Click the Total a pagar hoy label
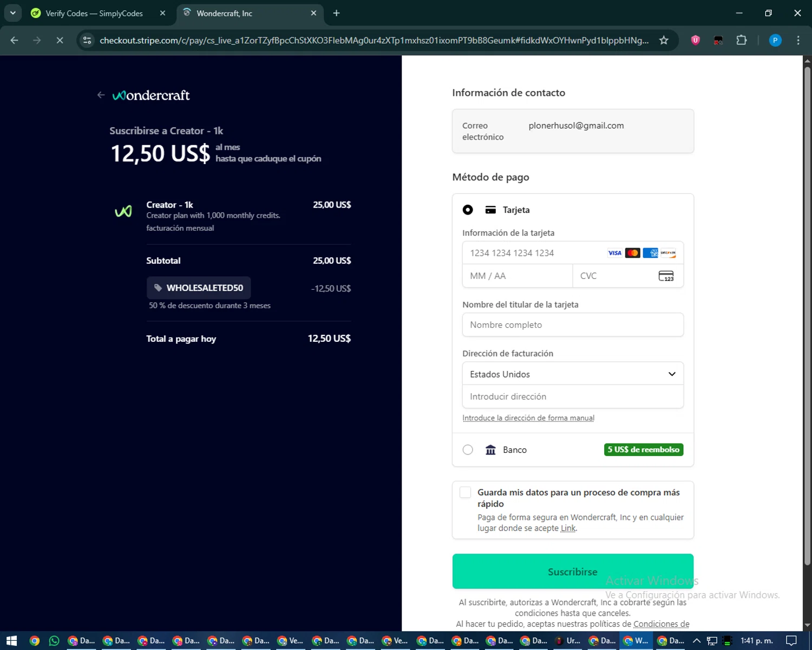 click(x=181, y=339)
